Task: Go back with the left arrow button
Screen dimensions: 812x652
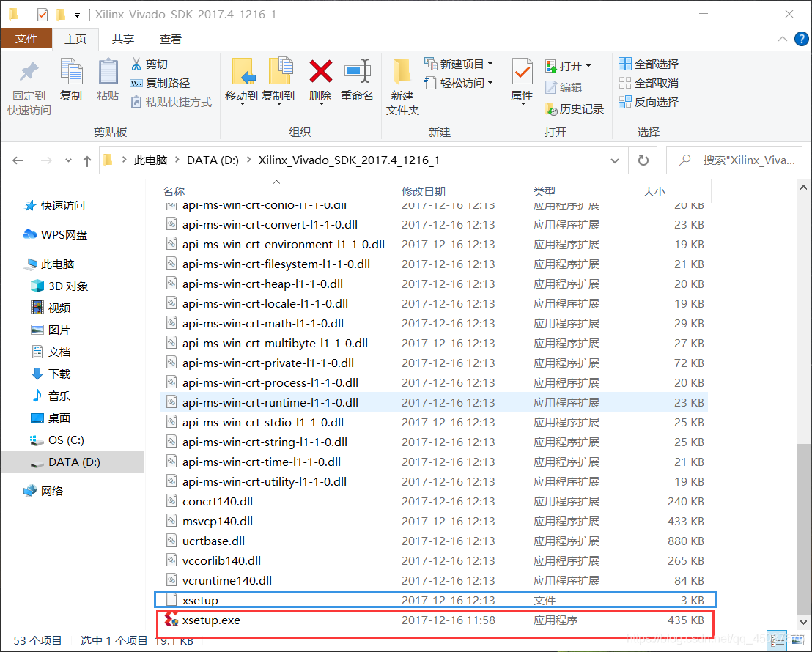Action: pyautogui.click(x=18, y=160)
